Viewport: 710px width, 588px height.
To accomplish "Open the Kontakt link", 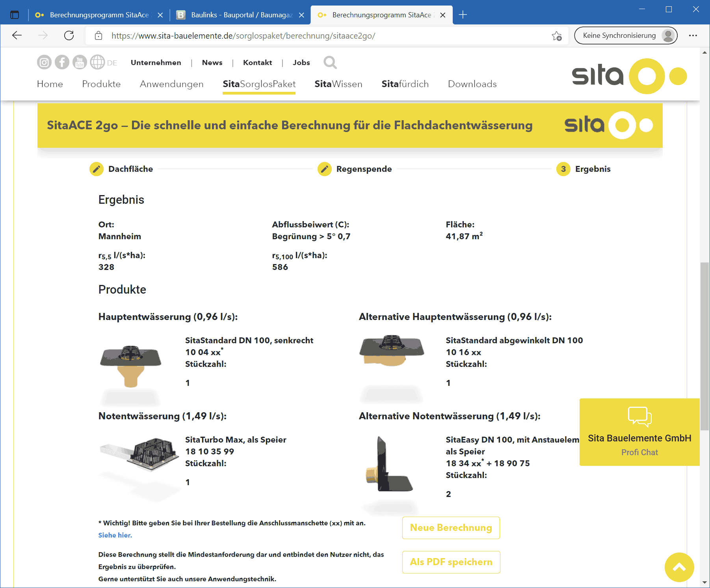I will (258, 63).
